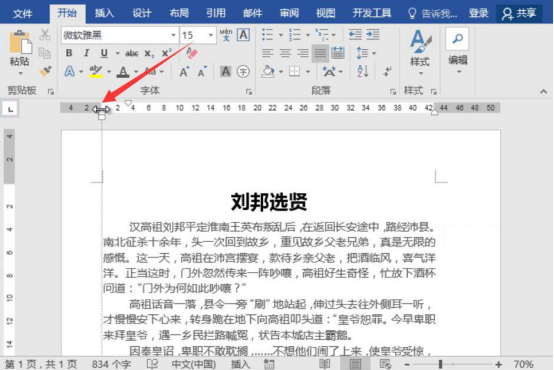
Task: Switch to the Review tab
Action: coord(289,13)
